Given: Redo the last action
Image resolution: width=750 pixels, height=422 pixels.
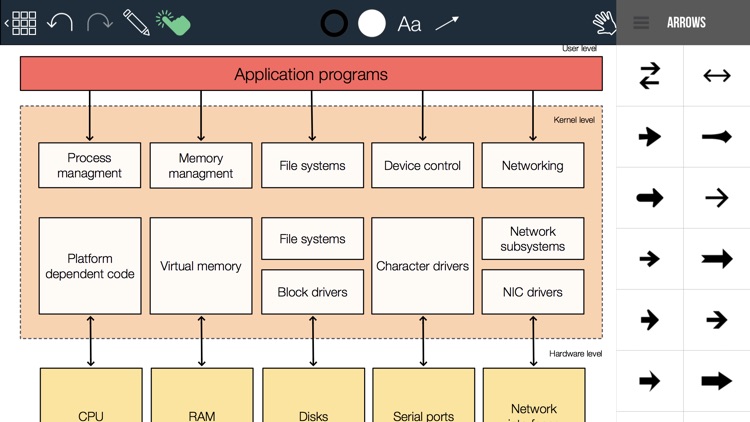Looking at the screenshot, I should click(x=99, y=22).
